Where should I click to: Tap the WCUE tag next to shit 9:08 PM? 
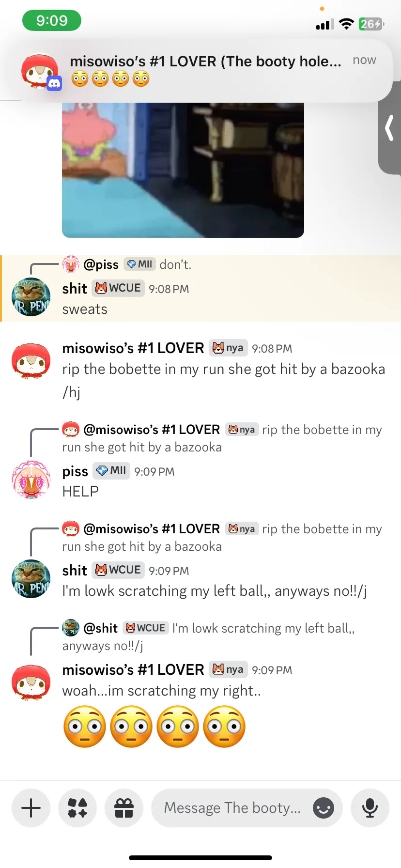(x=118, y=288)
